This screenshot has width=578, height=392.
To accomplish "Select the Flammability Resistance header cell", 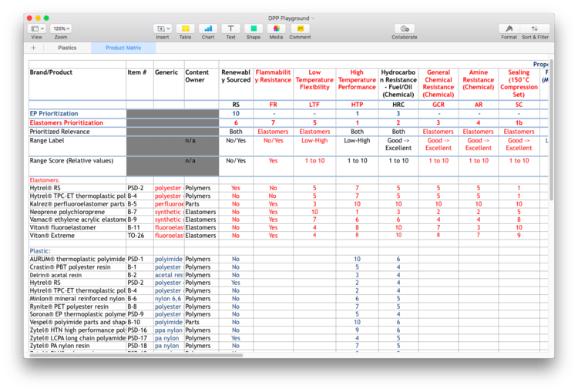I will point(273,84).
